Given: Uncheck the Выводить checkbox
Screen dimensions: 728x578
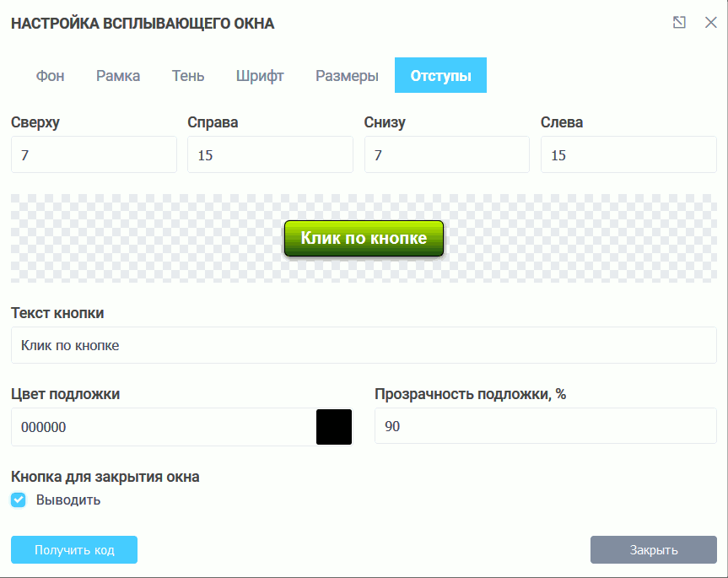Looking at the screenshot, I should point(18,500).
